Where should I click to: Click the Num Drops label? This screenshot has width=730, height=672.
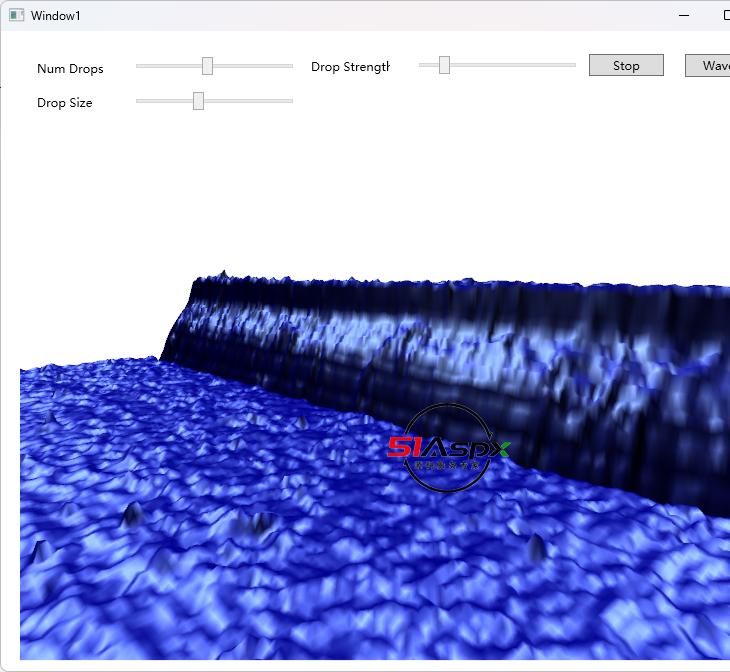click(x=70, y=69)
